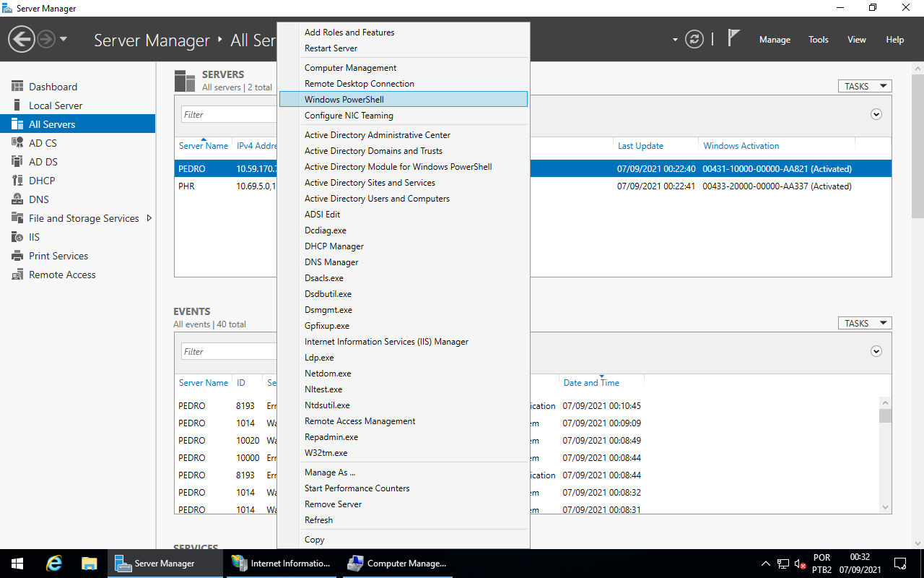Screen dimensions: 924x578
Task: Open Add Roles and Features
Action: (349, 32)
